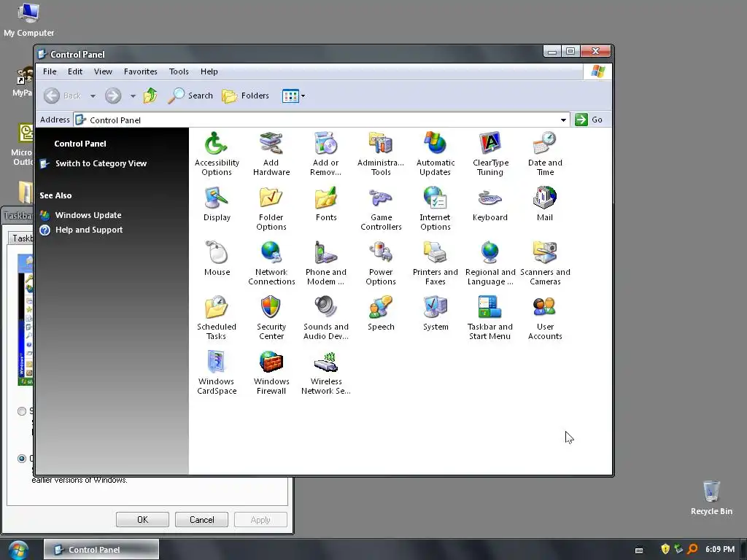This screenshot has width=747, height=560.
Task: Open the Edit menu
Action: tap(75, 71)
